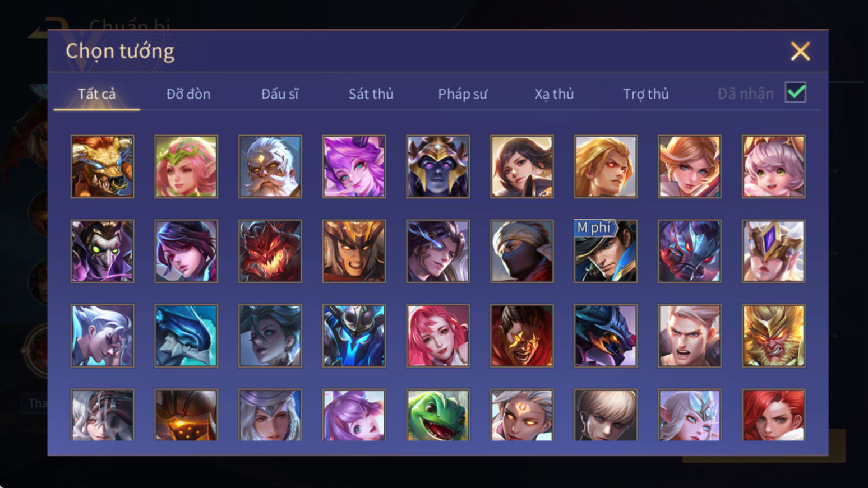The image size is (868, 488).
Task: Select the golden bull hero portrait
Action: point(102,166)
